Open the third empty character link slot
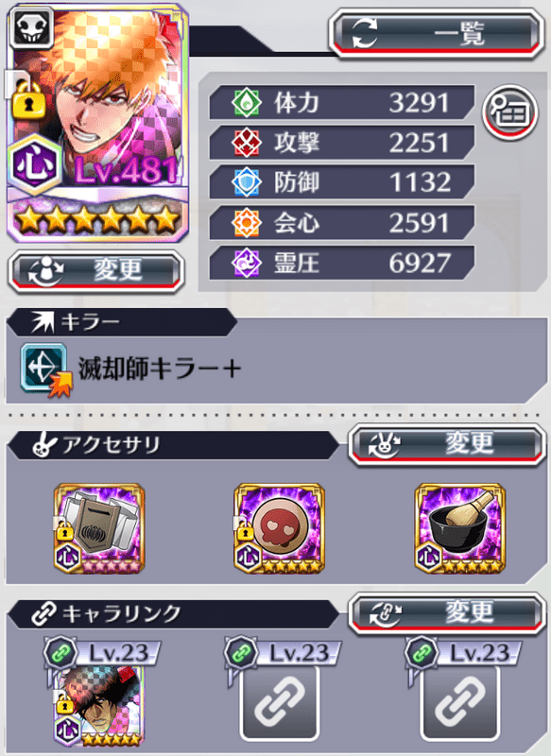This screenshot has width=551, height=756. point(460,703)
